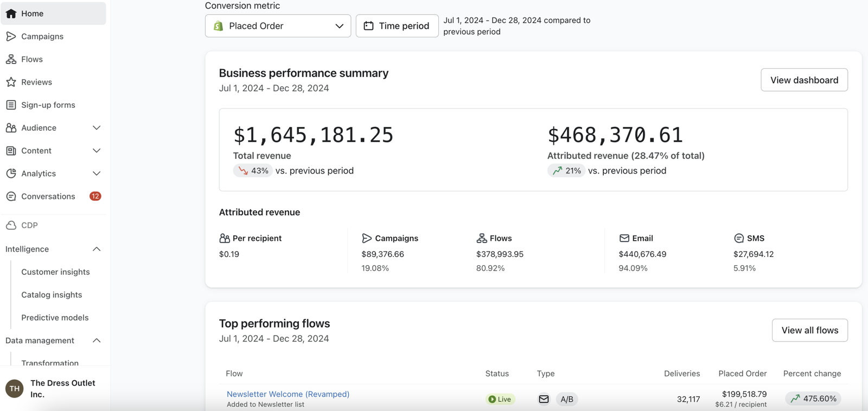Viewport: 868px width, 411px height.
Task: Collapse the Data management section
Action: coord(97,341)
